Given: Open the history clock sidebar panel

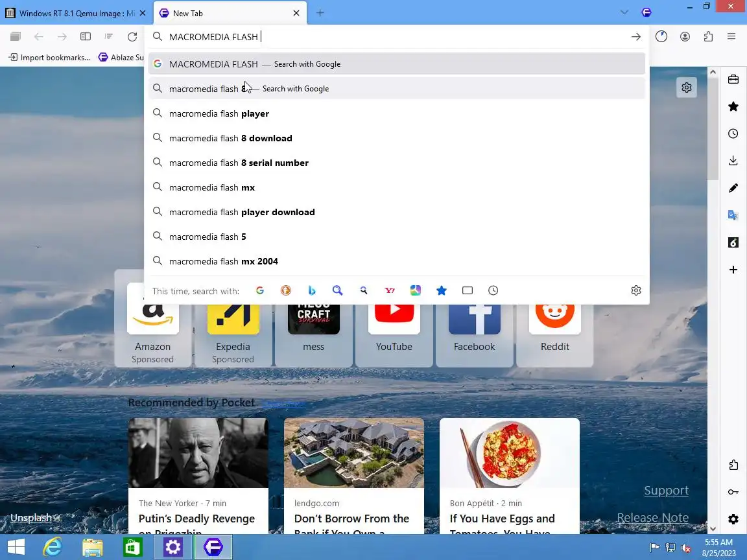Looking at the screenshot, I should [x=733, y=134].
